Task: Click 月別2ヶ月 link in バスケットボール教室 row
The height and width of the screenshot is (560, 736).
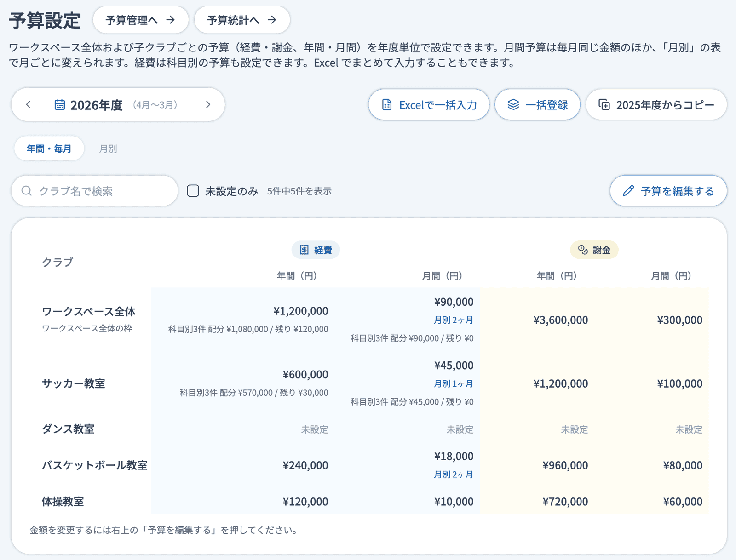Action: pyautogui.click(x=454, y=474)
